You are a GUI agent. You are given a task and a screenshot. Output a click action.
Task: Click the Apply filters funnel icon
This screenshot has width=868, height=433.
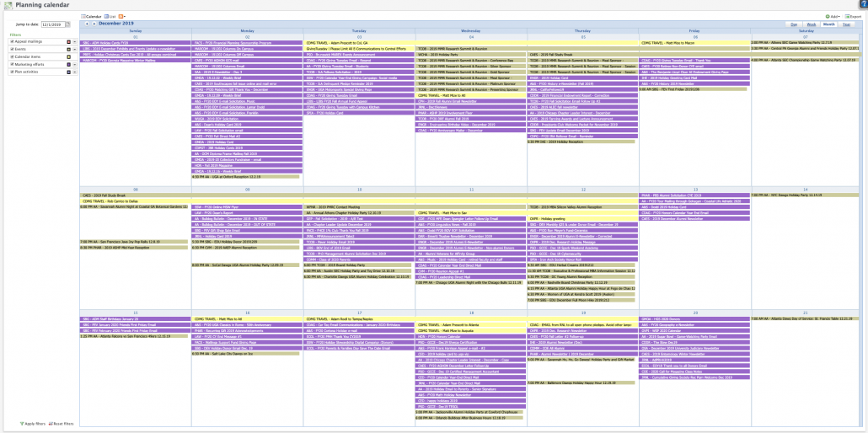(x=22, y=424)
